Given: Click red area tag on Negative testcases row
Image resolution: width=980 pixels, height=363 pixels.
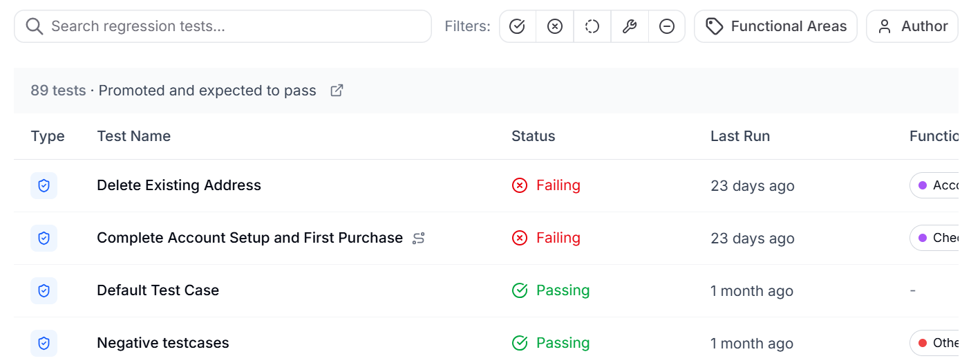Looking at the screenshot, I should click(934, 343).
